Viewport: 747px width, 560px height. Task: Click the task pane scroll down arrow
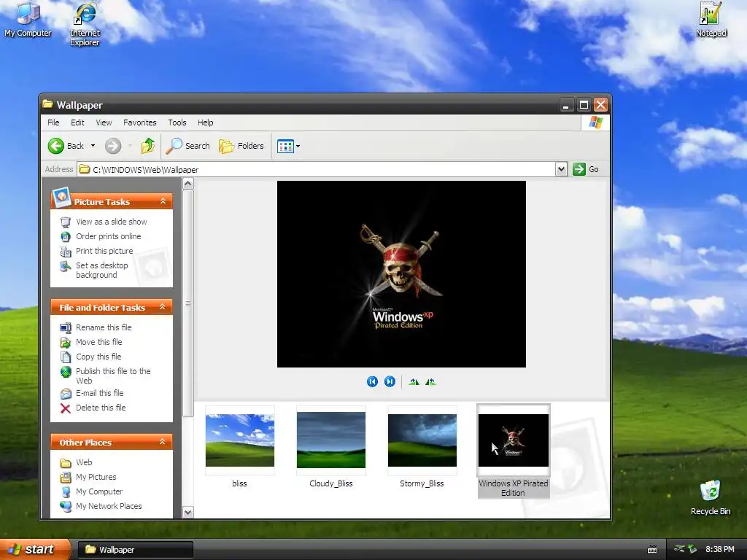tap(188, 513)
